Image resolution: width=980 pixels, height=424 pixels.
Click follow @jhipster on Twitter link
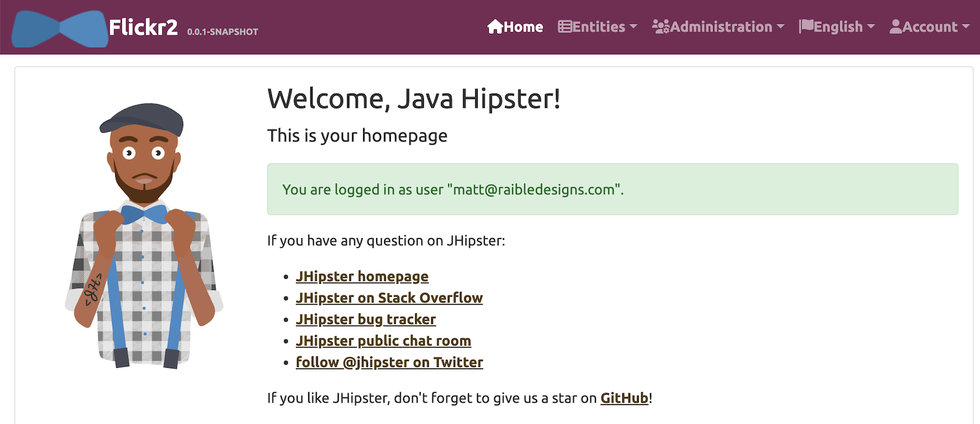(x=389, y=362)
